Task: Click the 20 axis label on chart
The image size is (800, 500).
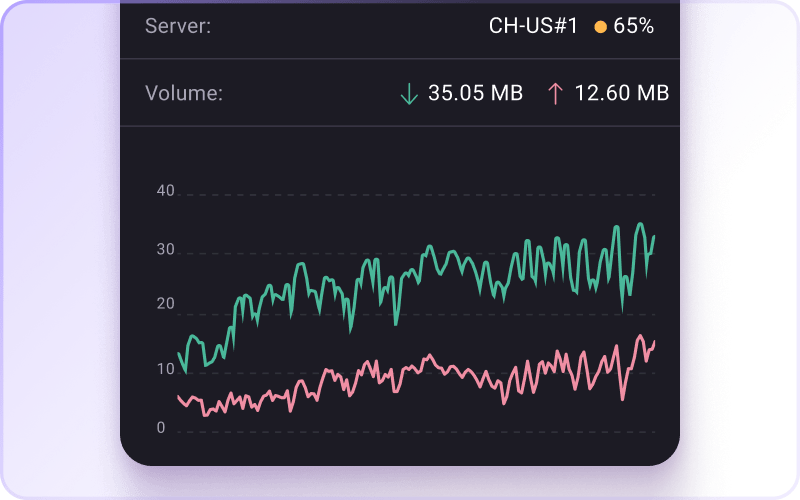Action: coord(166,304)
